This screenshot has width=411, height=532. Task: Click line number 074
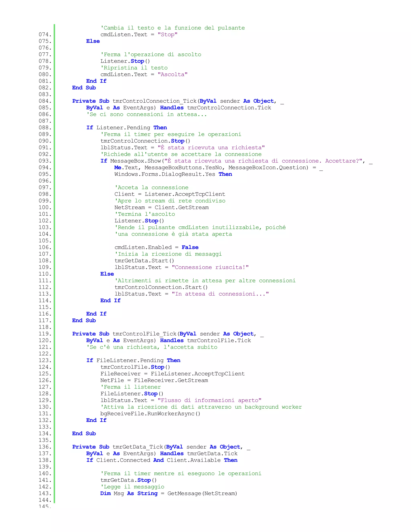(45, 35)
